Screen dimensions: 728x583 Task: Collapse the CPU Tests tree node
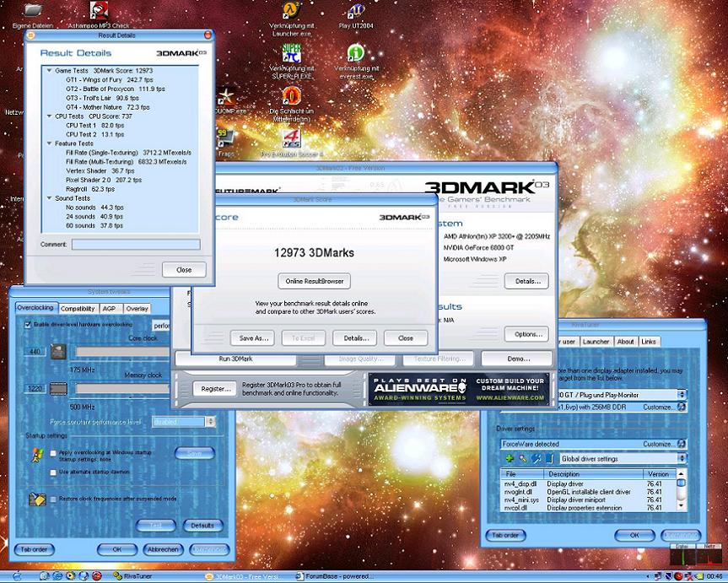[49, 116]
